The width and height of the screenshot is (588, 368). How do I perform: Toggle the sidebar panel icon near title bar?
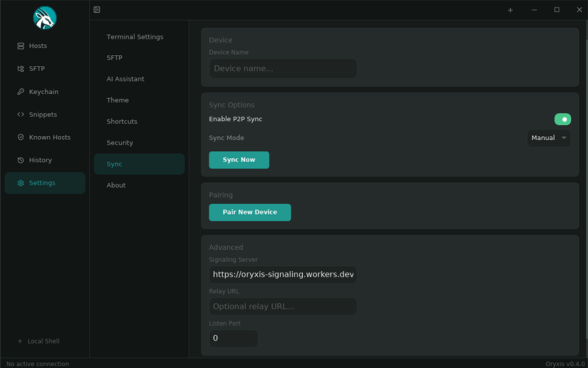pyautogui.click(x=96, y=10)
